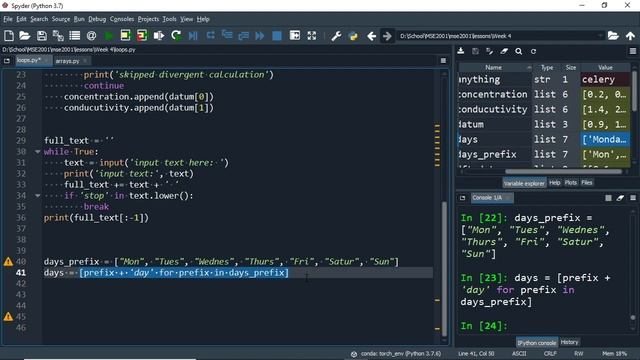640x360 pixels.
Task: Toggle fullscreen mode icon
Action: point(312,36)
